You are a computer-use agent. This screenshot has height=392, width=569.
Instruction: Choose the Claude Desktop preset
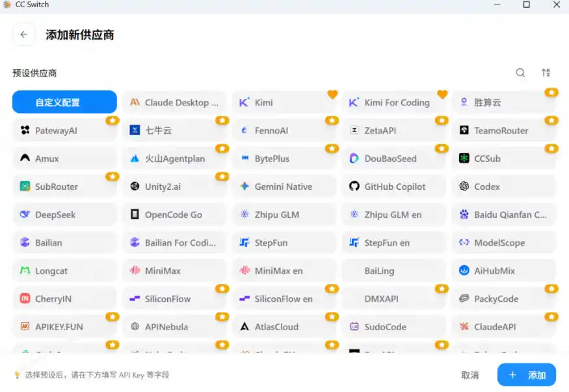click(x=174, y=102)
